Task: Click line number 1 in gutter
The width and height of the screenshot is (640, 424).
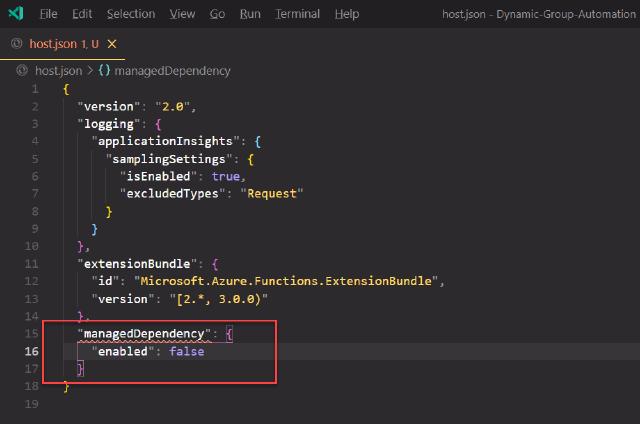Action: click(35, 89)
